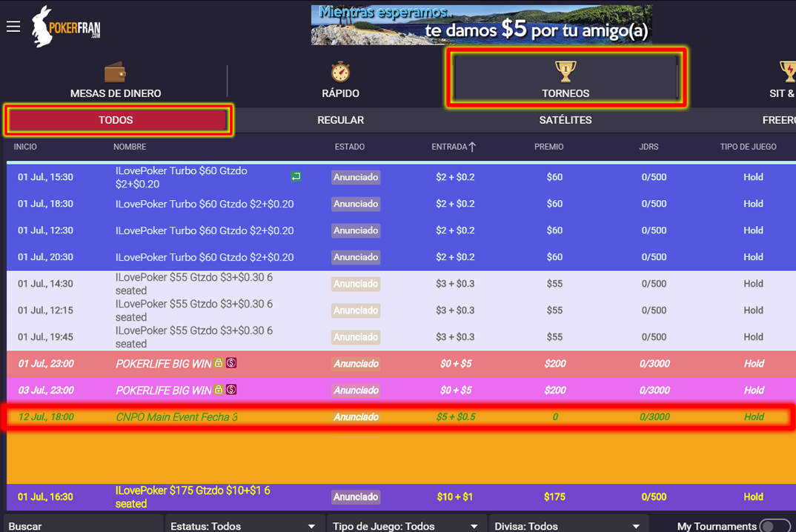The width and height of the screenshot is (796, 532).
Task: Select the 01 Jul., 14:30 ILovePoker $55 row
Action: pos(401,284)
